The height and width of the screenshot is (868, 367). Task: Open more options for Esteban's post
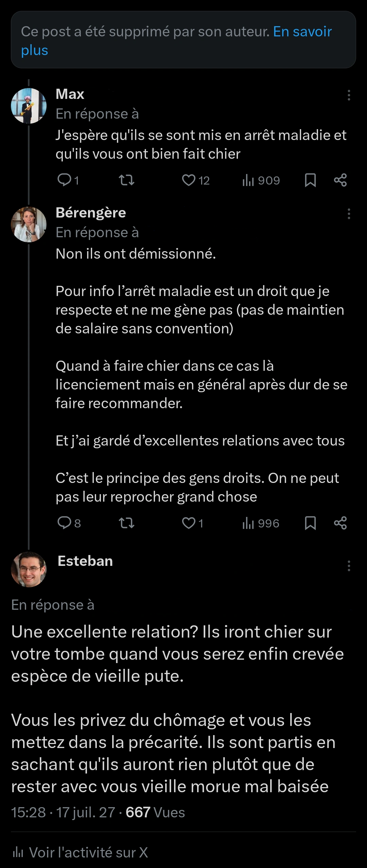[349, 566]
